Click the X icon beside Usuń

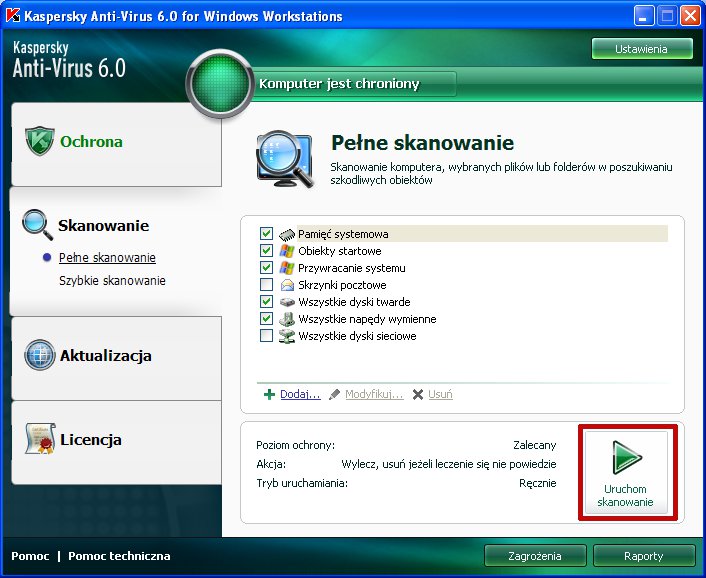(418, 394)
